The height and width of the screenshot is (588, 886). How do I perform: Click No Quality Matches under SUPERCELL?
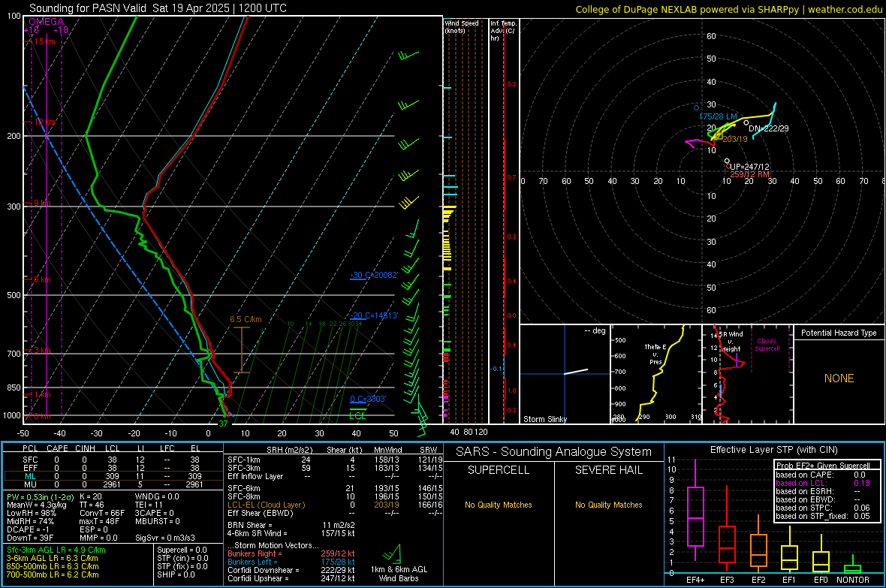point(499,505)
